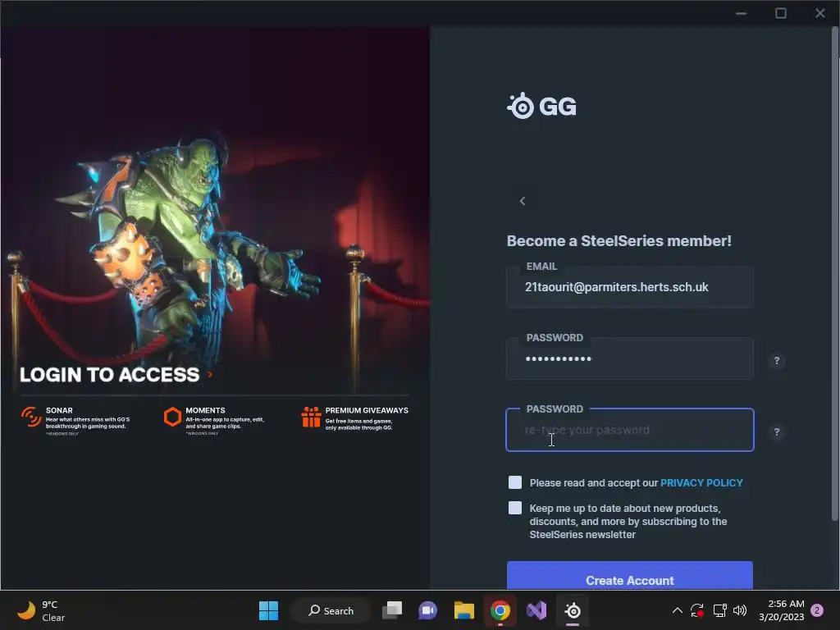
Task: Show hidden system tray icons
Action: (677, 610)
